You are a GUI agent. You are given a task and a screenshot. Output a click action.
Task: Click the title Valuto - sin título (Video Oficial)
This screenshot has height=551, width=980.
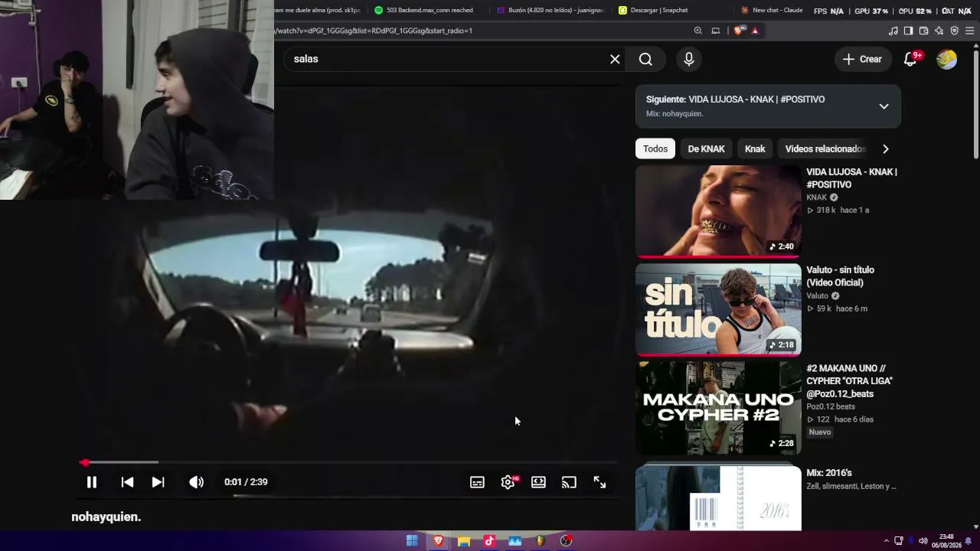click(x=840, y=276)
